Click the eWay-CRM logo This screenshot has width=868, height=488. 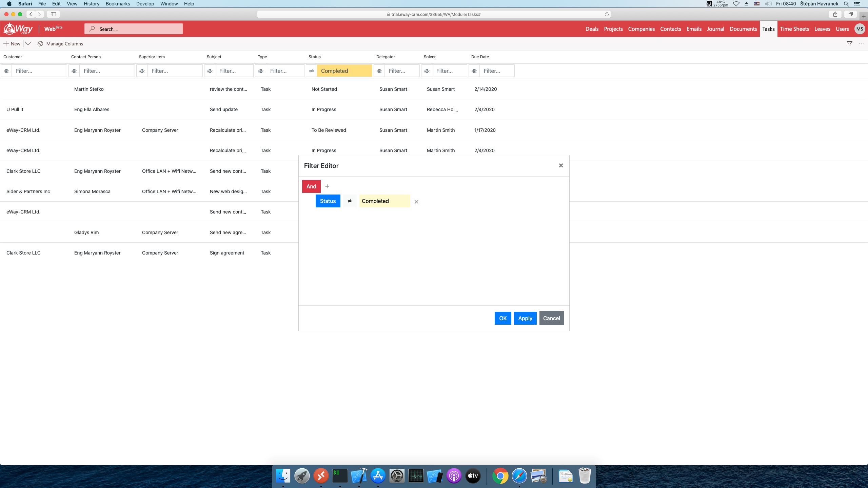tap(18, 29)
